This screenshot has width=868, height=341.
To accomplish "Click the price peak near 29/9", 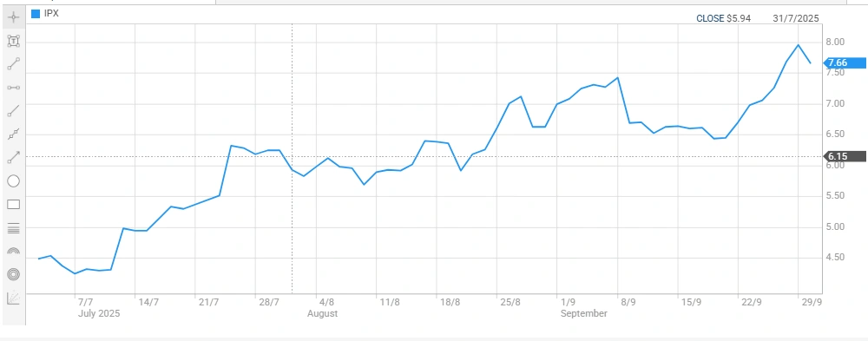I will point(798,45).
